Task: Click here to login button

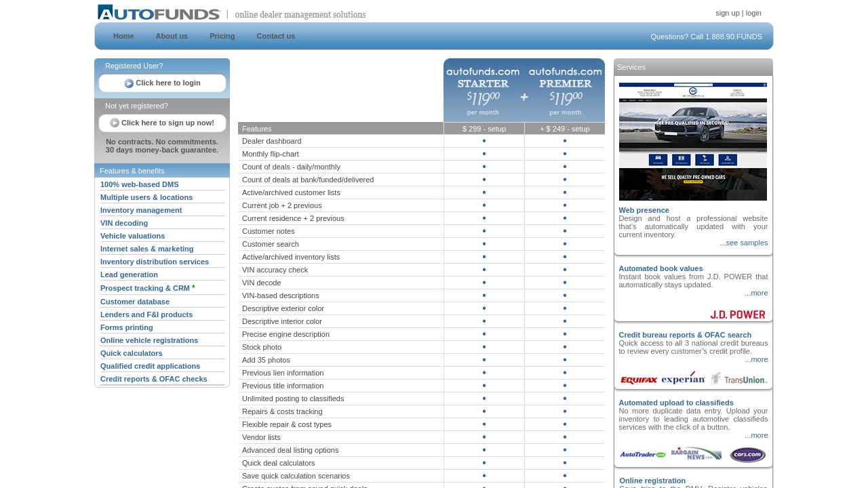Action: [162, 83]
